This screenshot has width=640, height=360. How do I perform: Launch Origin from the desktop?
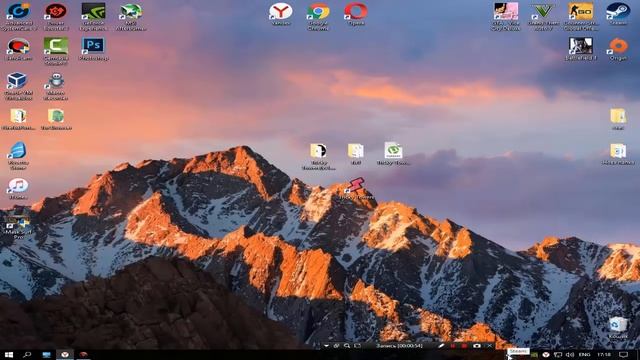[x=618, y=49]
